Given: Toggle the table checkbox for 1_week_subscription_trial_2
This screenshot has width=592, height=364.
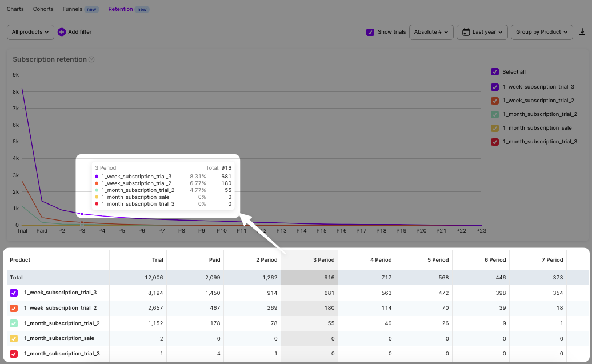Looking at the screenshot, I should pyautogui.click(x=14, y=308).
